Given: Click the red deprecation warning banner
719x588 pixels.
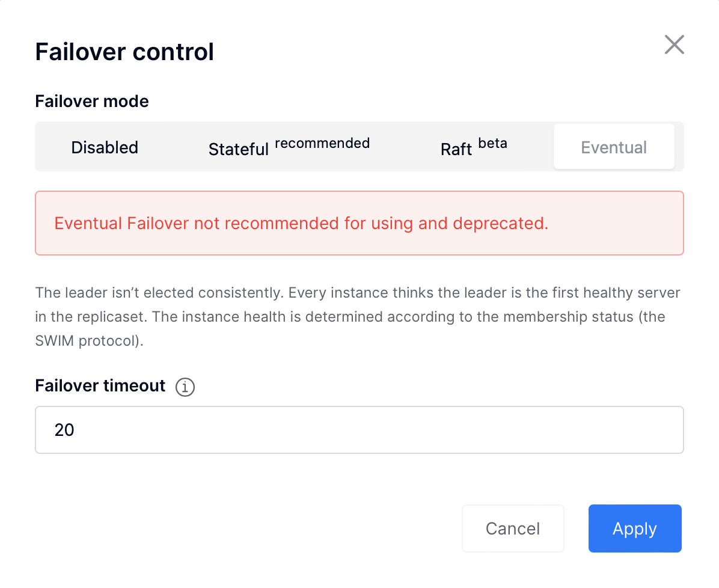Looking at the screenshot, I should [359, 223].
